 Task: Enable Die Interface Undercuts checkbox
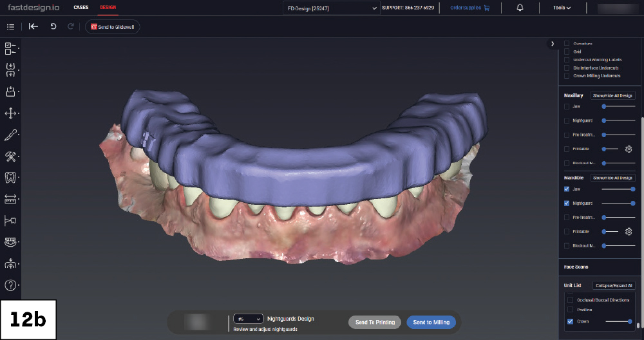pos(567,68)
